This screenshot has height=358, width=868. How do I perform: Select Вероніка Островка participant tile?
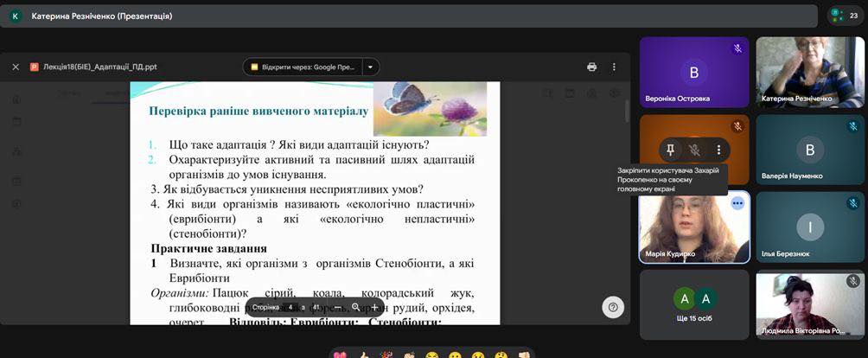click(694, 73)
